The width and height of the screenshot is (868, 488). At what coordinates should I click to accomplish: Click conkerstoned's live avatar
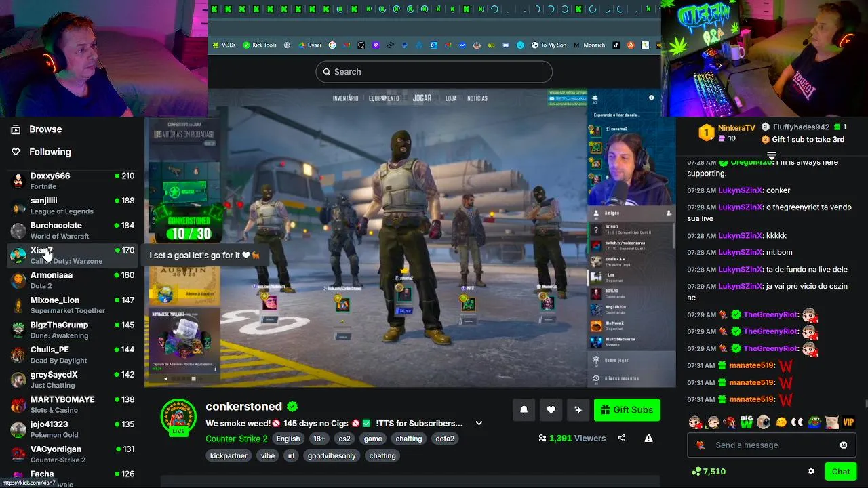pyautogui.click(x=178, y=416)
